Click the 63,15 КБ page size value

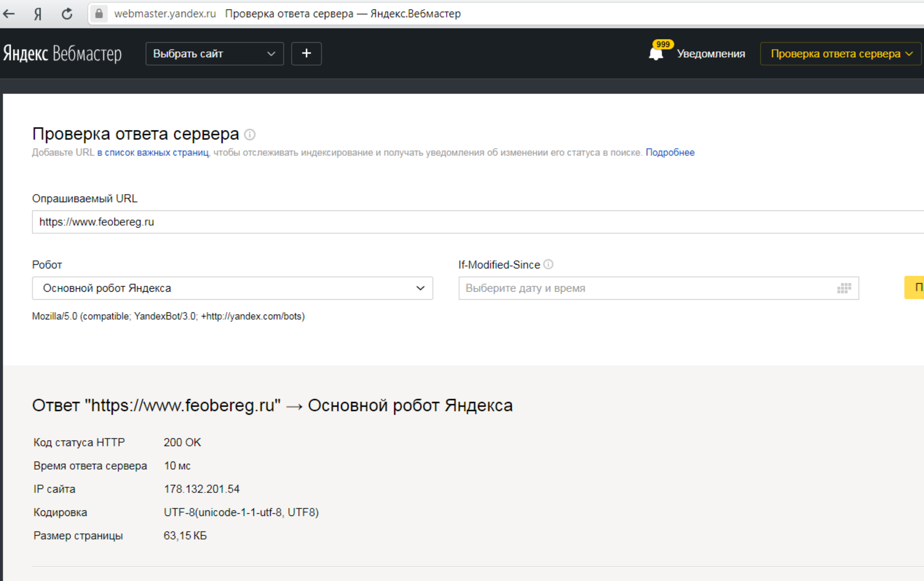(185, 536)
